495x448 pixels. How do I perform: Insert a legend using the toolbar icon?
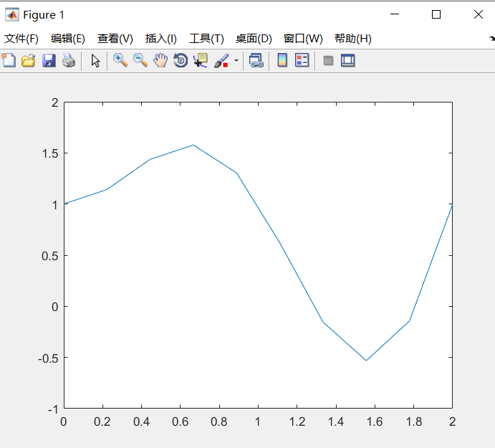(x=302, y=60)
